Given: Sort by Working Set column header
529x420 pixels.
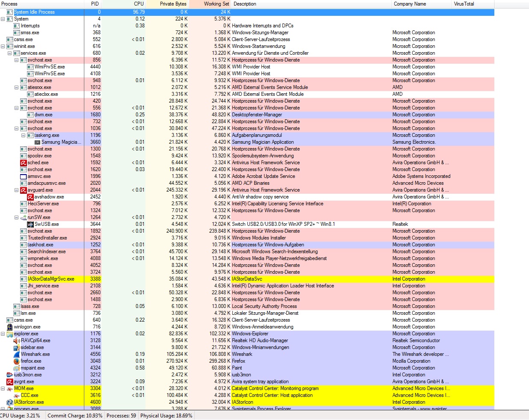Looking at the screenshot, I should [x=210, y=4].
